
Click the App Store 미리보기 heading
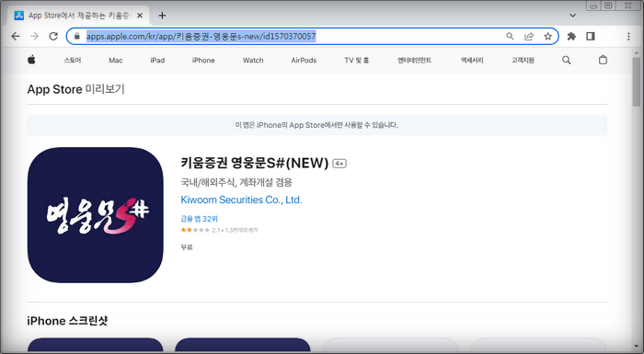tap(76, 89)
